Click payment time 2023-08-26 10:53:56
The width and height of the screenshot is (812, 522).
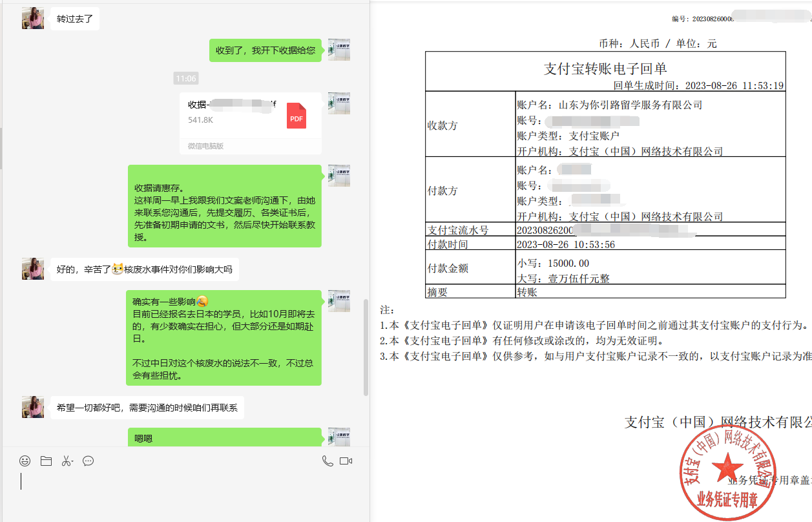pyautogui.click(x=566, y=245)
